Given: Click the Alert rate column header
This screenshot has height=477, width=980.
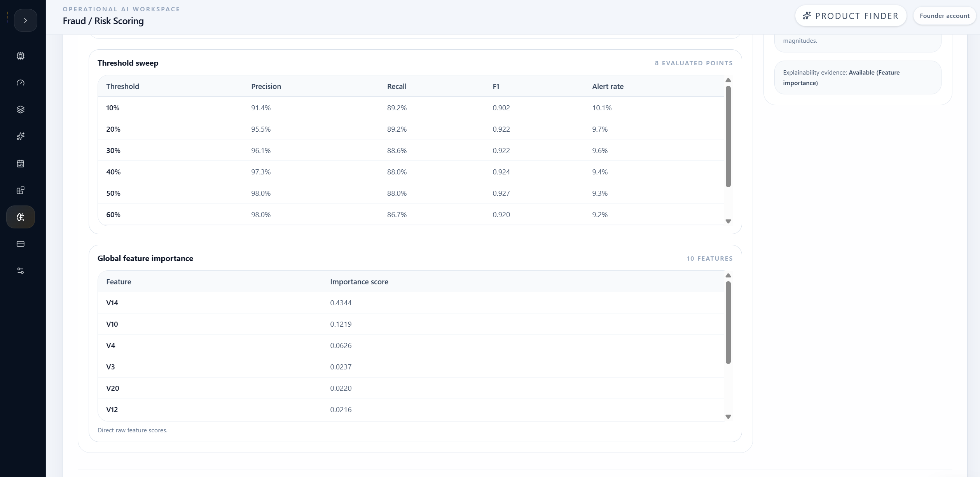Looking at the screenshot, I should pos(608,86).
